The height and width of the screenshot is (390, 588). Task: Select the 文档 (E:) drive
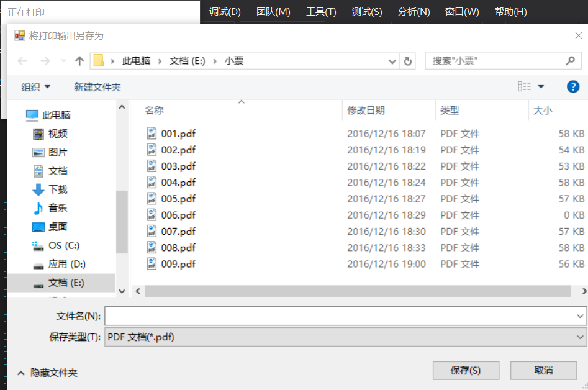pyautogui.click(x=61, y=283)
